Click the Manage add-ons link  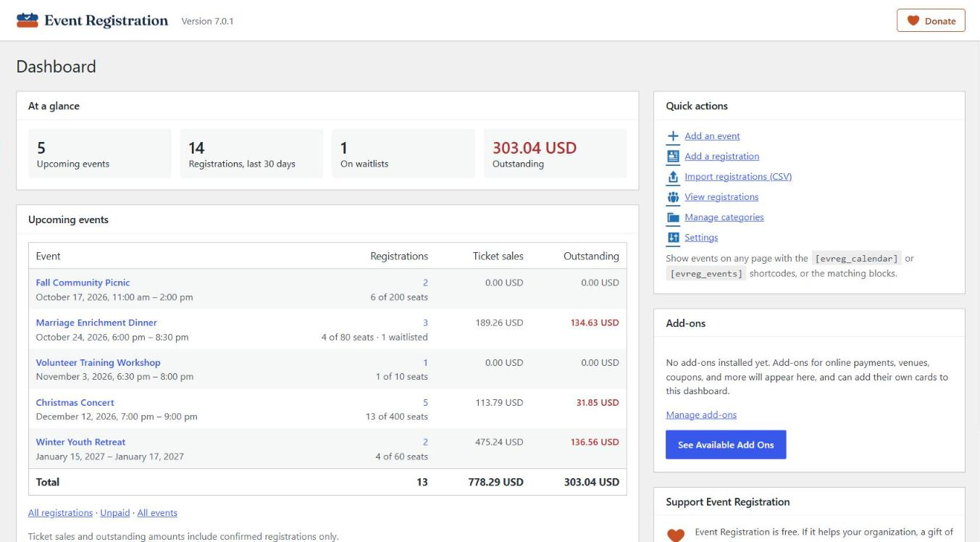(701, 415)
